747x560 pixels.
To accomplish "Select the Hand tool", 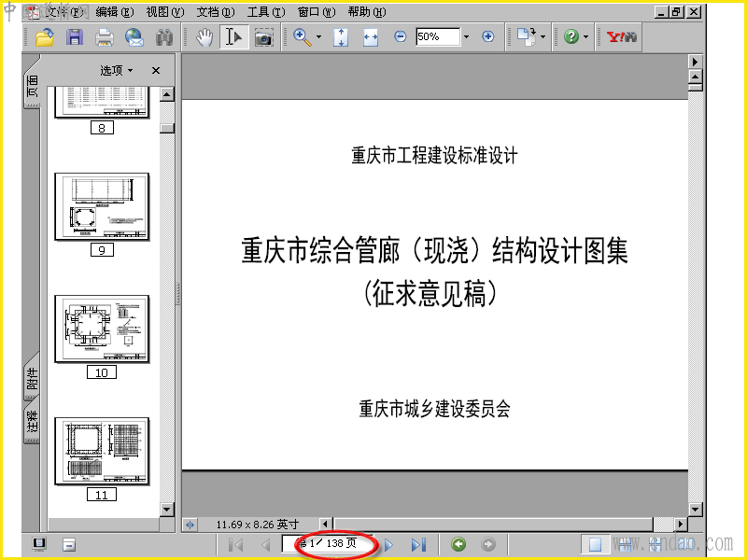I will coord(204,36).
